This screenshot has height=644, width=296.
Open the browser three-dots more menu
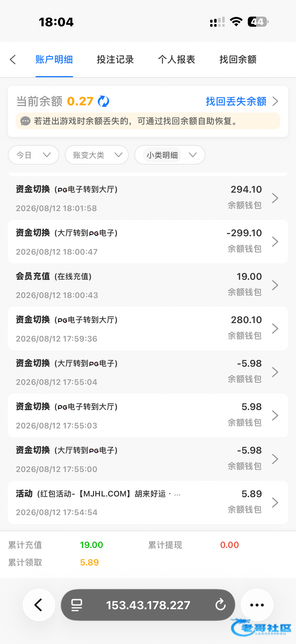coord(257,605)
